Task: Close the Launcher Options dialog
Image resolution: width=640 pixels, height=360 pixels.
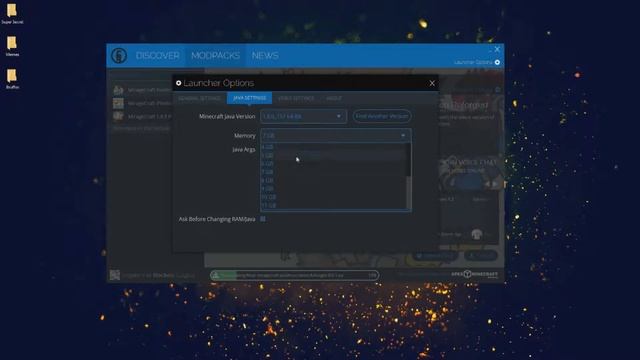Action: [432, 83]
